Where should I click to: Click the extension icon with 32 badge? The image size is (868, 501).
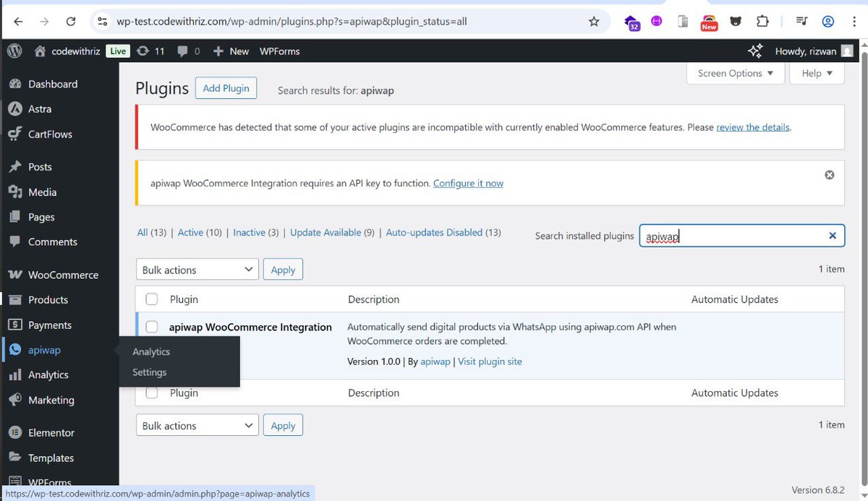[631, 22]
